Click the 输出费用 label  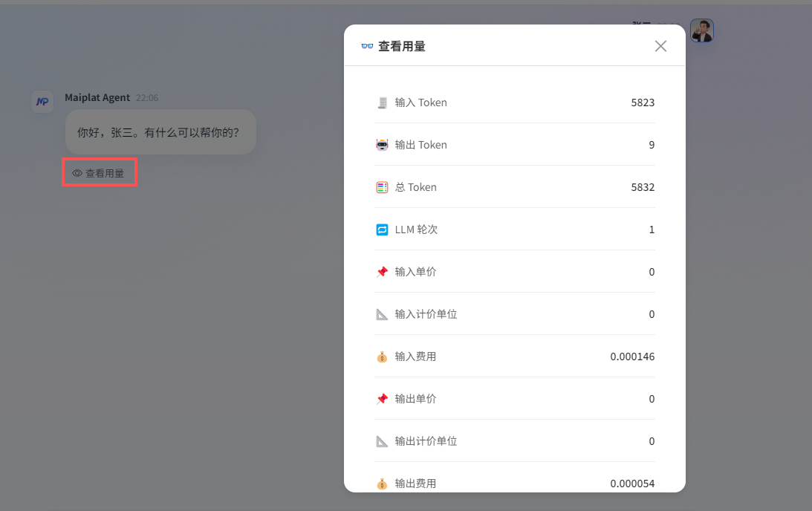click(x=416, y=484)
